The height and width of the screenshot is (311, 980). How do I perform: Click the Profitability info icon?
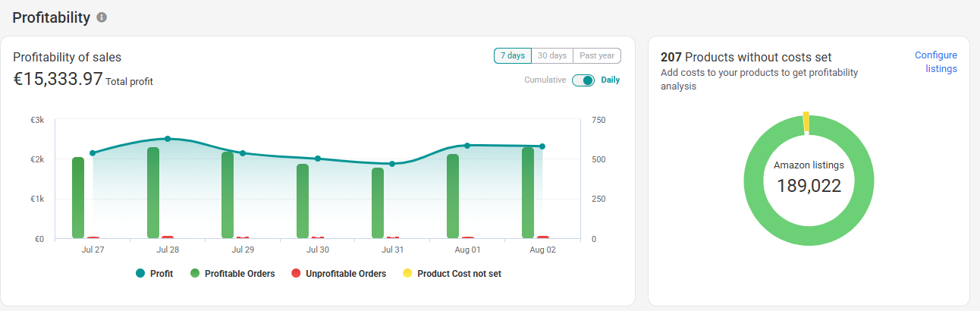point(102,17)
